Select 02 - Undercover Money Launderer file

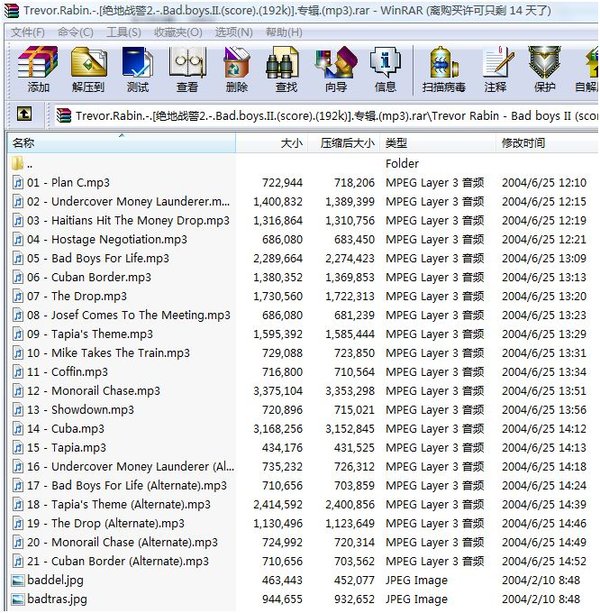click(128, 201)
